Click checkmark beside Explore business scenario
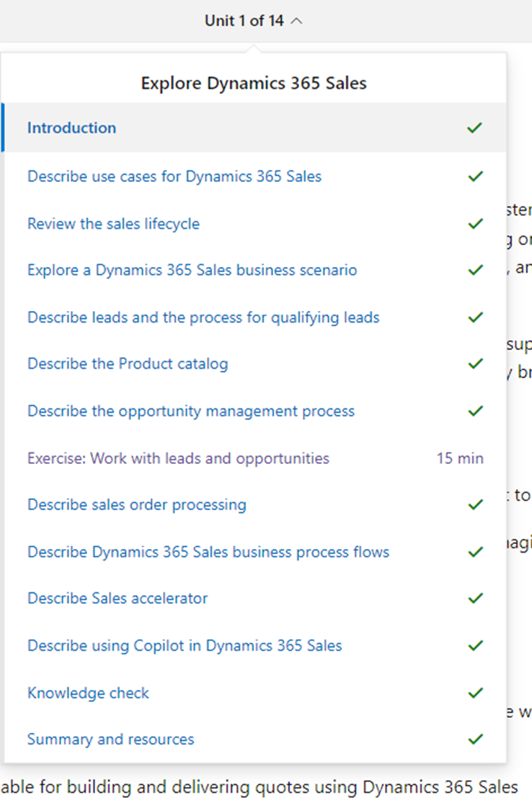Viewport: 532px width, 811px height. [x=476, y=270]
